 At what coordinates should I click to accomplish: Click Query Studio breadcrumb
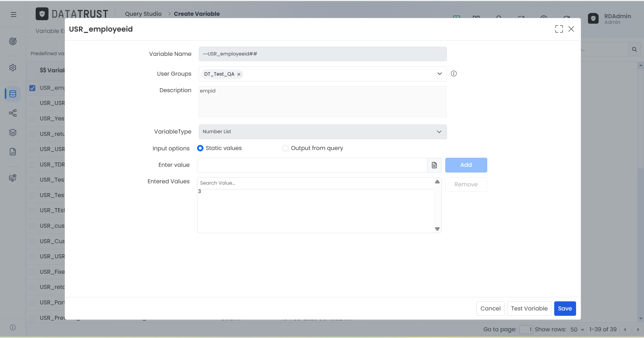point(143,14)
